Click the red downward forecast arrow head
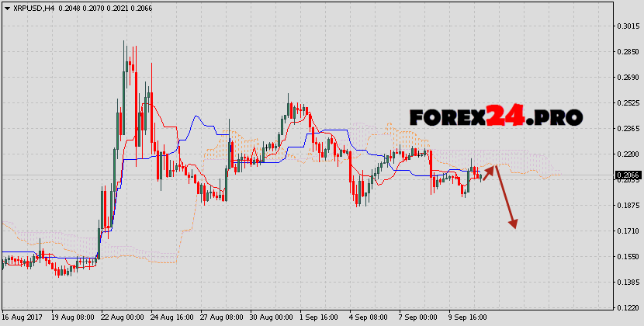This screenshot has height=326, width=644. (512, 224)
